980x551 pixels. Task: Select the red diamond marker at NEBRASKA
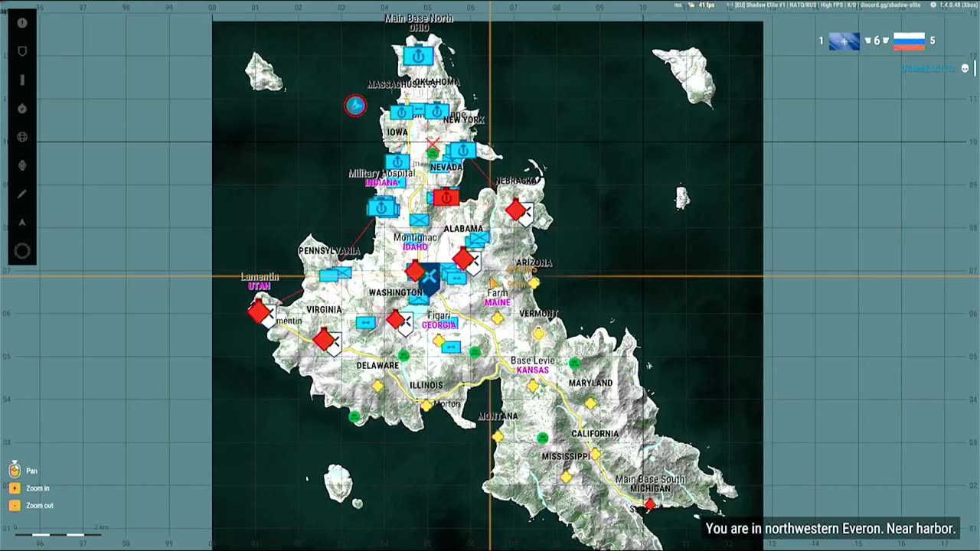click(x=516, y=209)
